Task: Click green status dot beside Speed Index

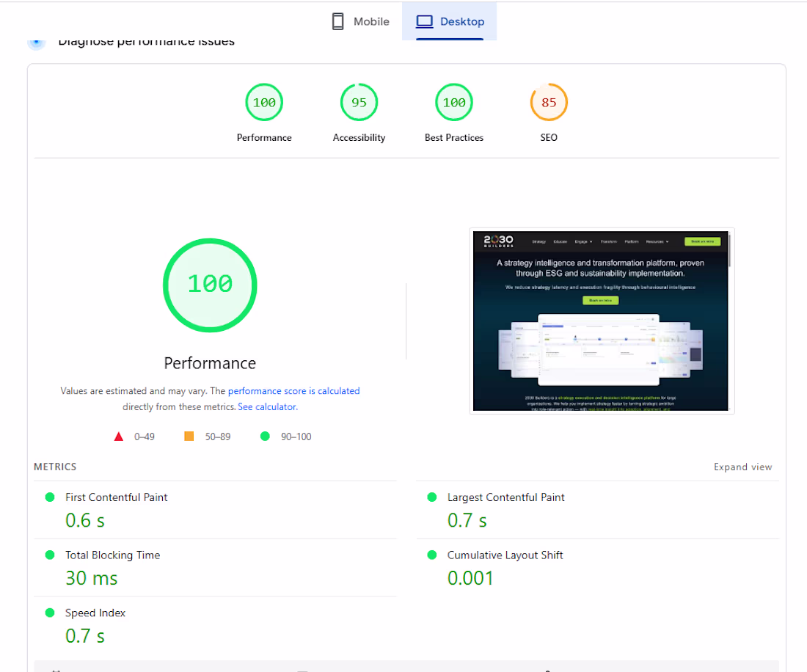Action: [50, 613]
